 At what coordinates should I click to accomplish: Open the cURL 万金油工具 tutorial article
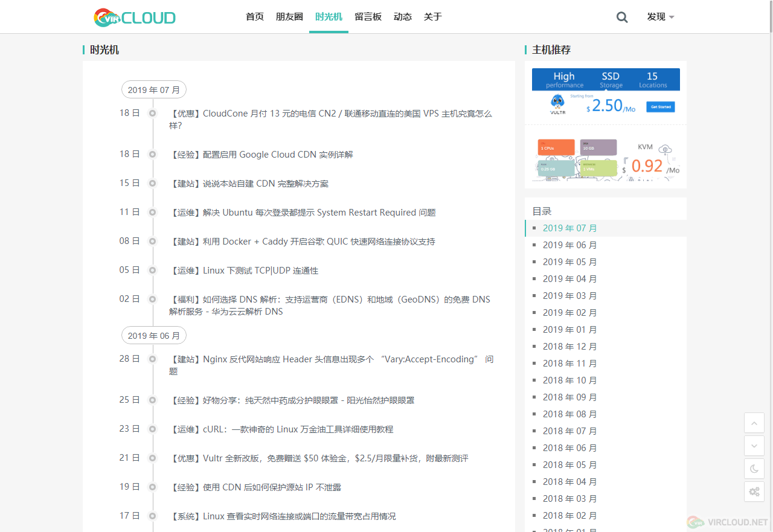[281, 429]
